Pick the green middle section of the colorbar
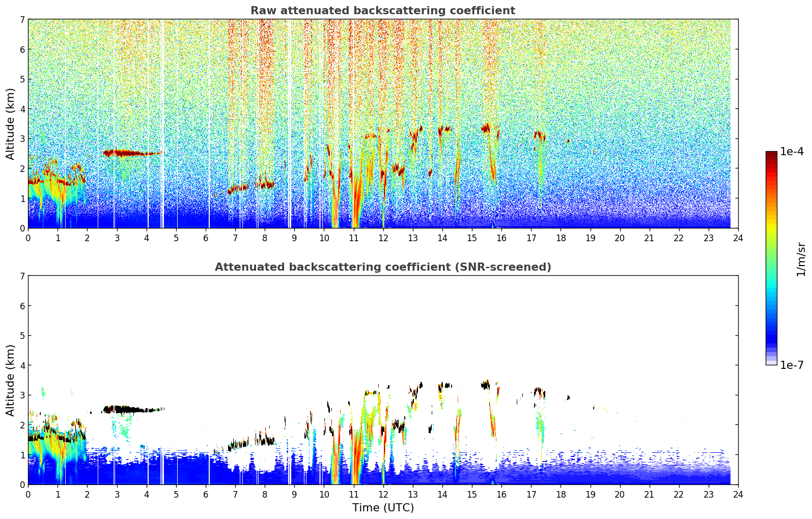This screenshot has height=519, width=812. pos(771,254)
